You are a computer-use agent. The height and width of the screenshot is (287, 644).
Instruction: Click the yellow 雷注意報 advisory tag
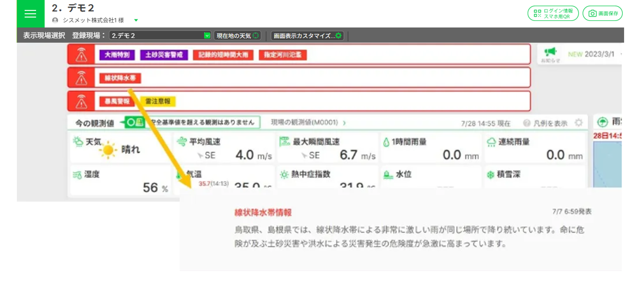158,101
